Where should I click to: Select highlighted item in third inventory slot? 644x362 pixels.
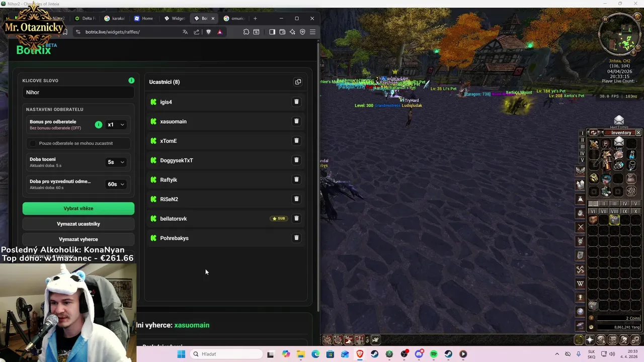[614, 220]
